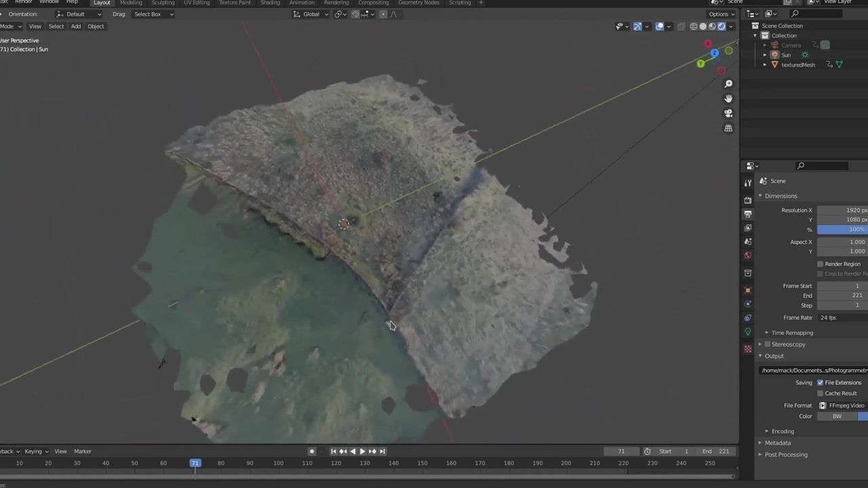Open the Tool properties tab icon
The height and width of the screenshot is (488, 868).
click(x=748, y=183)
